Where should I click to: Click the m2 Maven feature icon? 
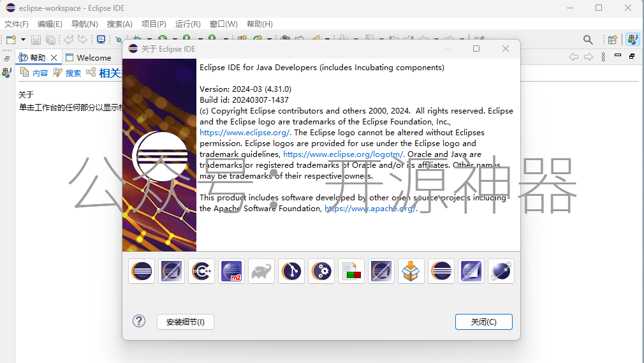point(231,271)
